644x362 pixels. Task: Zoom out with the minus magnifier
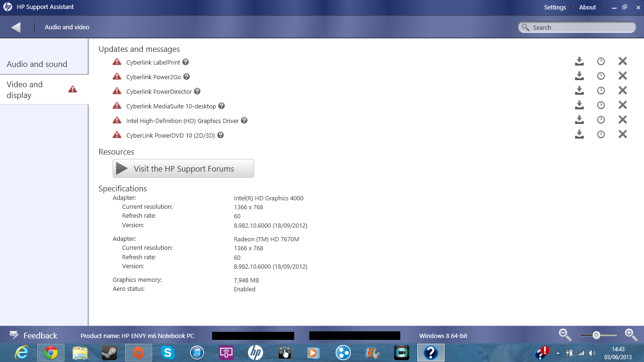pyautogui.click(x=565, y=335)
